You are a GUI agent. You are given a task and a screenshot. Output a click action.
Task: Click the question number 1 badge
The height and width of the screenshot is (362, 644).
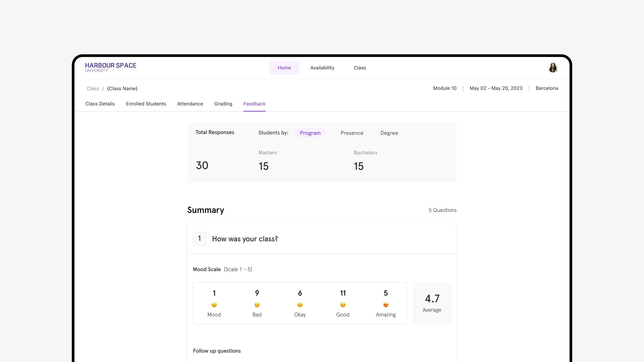coord(200,239)
